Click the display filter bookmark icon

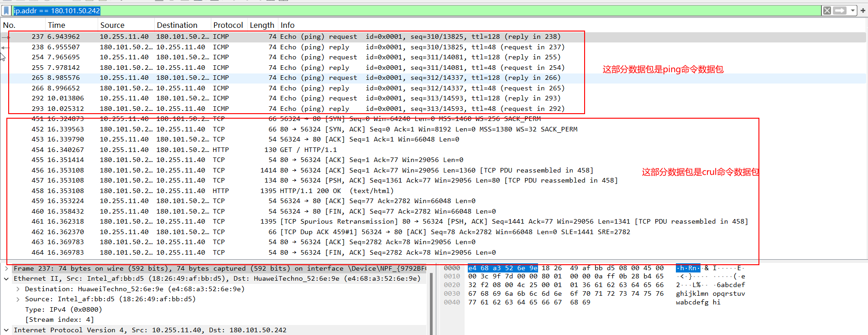click(x=6, y=10)
